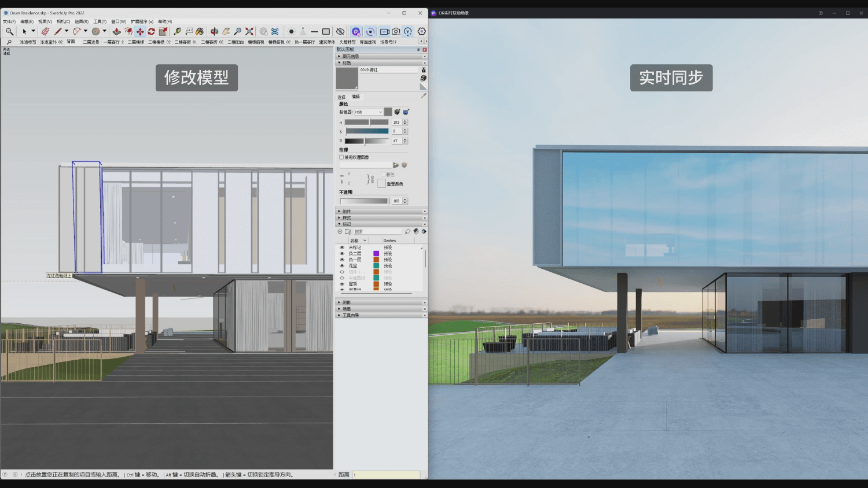
Task: Choose the Rotate tool
Action: (151, 31)
